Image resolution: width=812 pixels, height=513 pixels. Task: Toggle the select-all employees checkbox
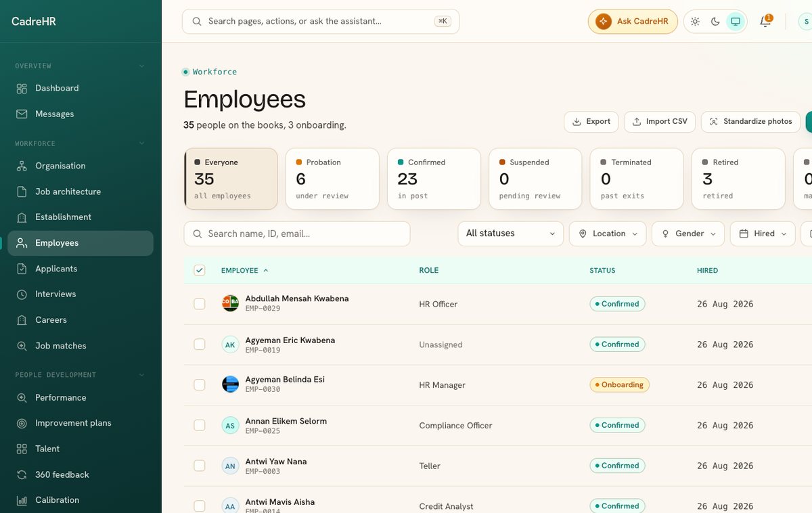(x=200, y=270)
